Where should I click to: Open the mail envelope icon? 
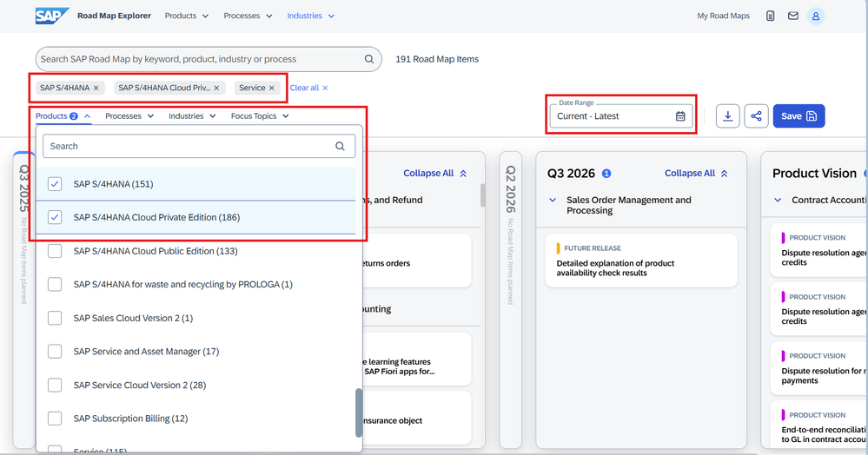pos(792,16)
